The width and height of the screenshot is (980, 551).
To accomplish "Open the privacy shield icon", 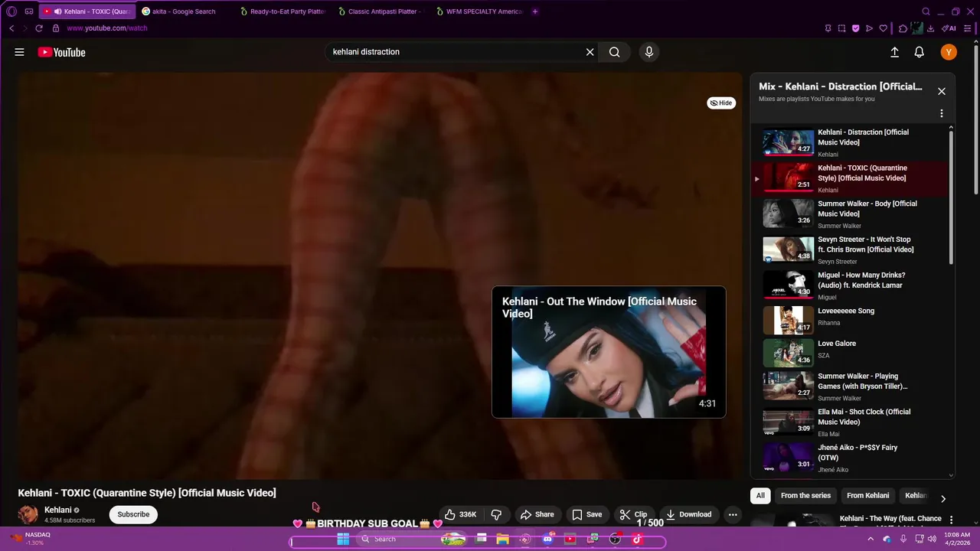I will click(856, 28).
